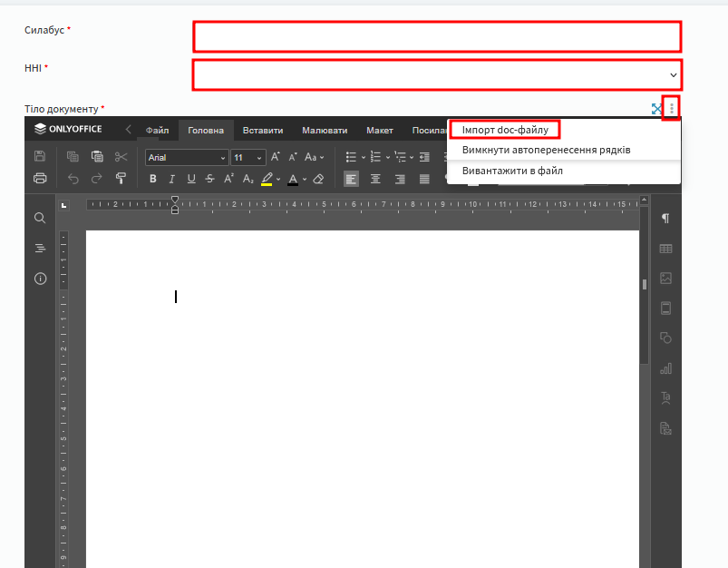Viewport: 728px width, 568px height.
Task: Click the Clear style eraser icon
Action: click(318, 179)
